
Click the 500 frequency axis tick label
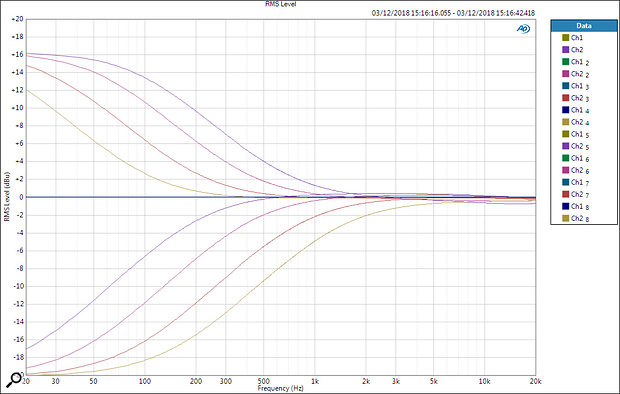tap(263, 381)
